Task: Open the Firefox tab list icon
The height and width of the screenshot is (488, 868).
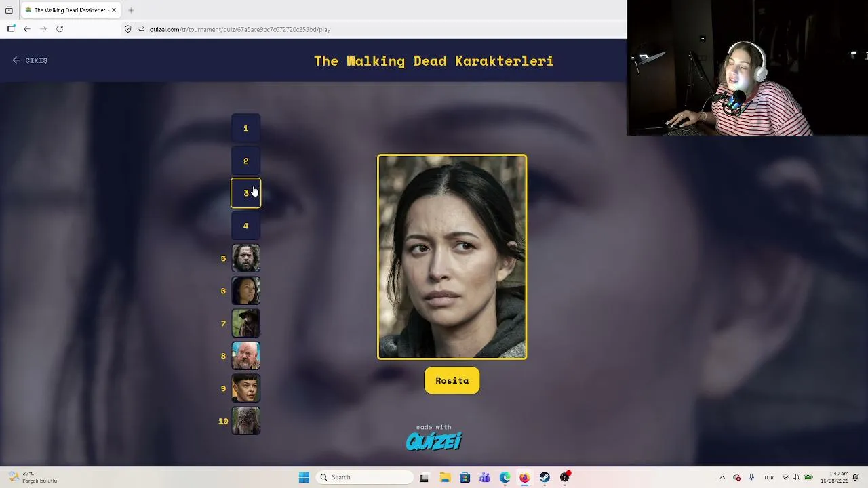Action: pyautogui.click(x=9, y=10)
